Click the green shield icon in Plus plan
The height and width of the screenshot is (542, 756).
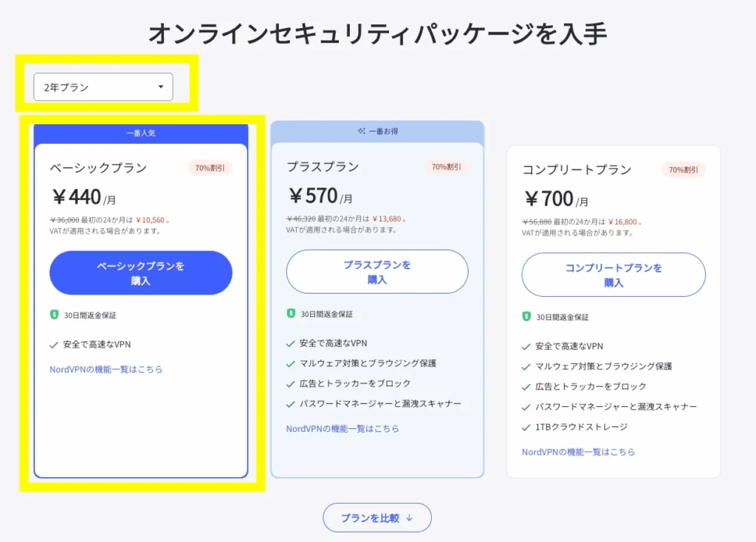click(x=291, y=313)
